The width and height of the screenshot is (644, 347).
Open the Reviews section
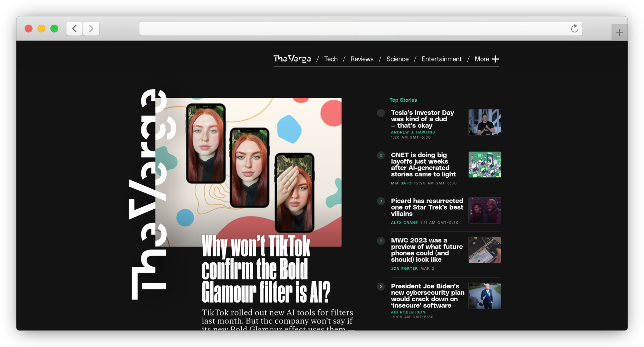click(362, 59)
